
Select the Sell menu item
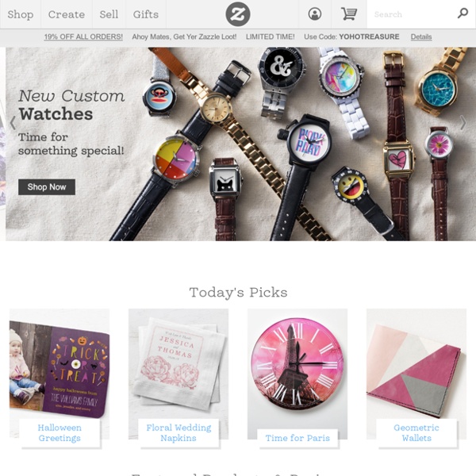pos(109,14)
